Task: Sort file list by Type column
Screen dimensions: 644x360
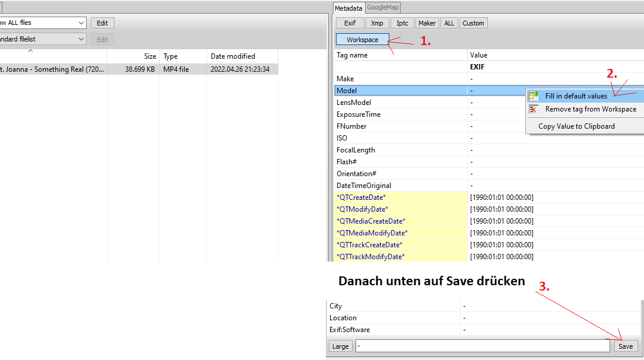Action: click(183, 56)
